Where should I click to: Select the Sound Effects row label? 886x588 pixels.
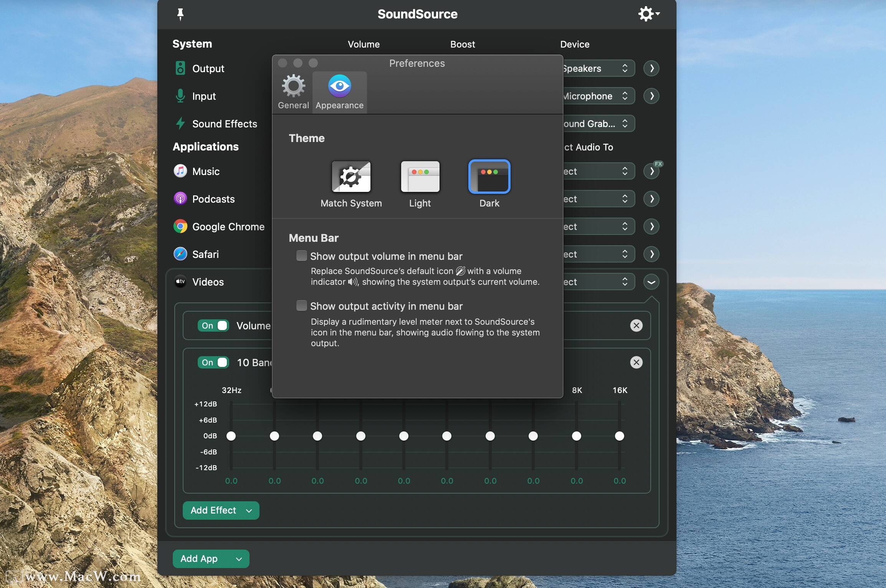[x=225, y=124]
